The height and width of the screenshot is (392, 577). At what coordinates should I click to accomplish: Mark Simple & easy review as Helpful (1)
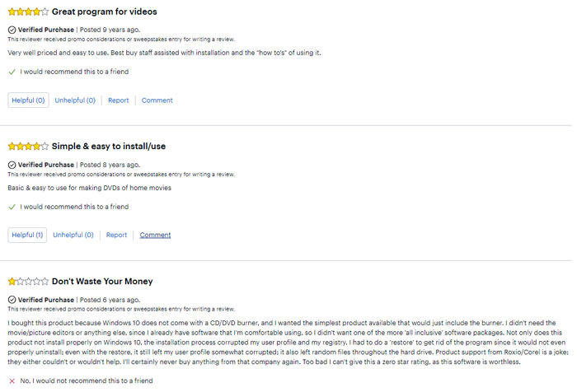pos(27,235)
